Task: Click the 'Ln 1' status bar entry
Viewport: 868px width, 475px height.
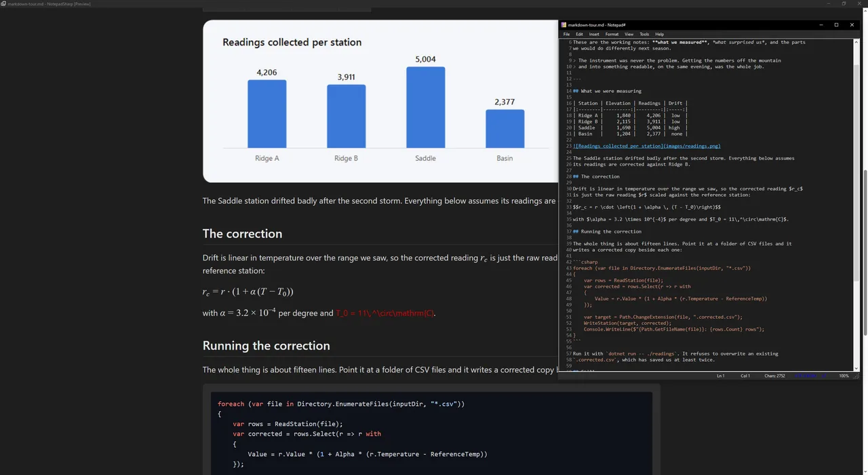Action: click(x=721, y=376)
